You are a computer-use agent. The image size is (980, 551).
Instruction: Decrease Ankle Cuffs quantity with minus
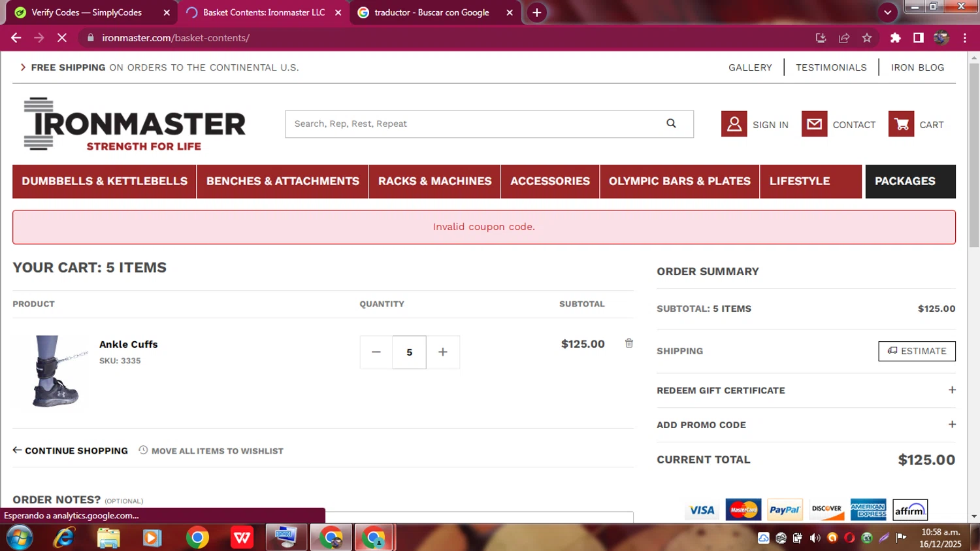click(376, 352)
